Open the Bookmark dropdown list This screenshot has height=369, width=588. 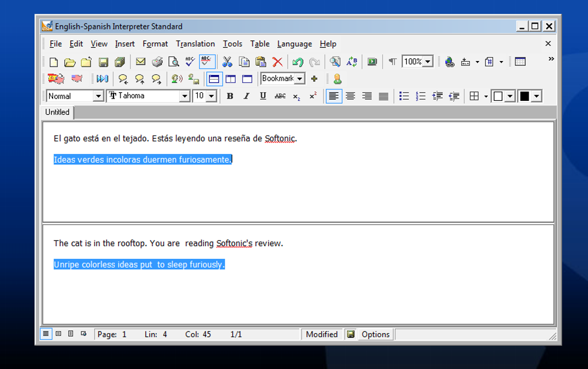point(300,79)
